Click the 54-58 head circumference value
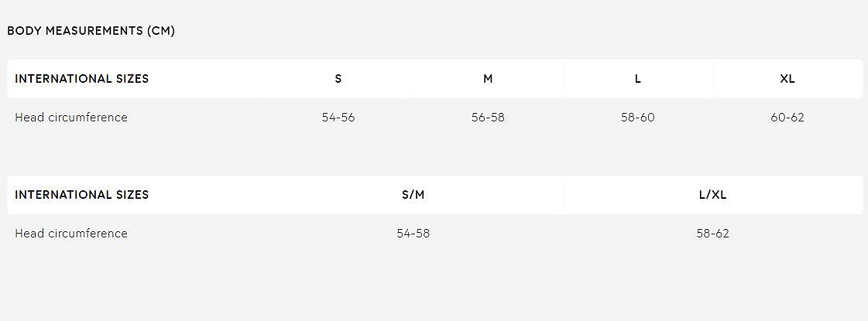Screen dimensions: 868x321 click(413, 234)
